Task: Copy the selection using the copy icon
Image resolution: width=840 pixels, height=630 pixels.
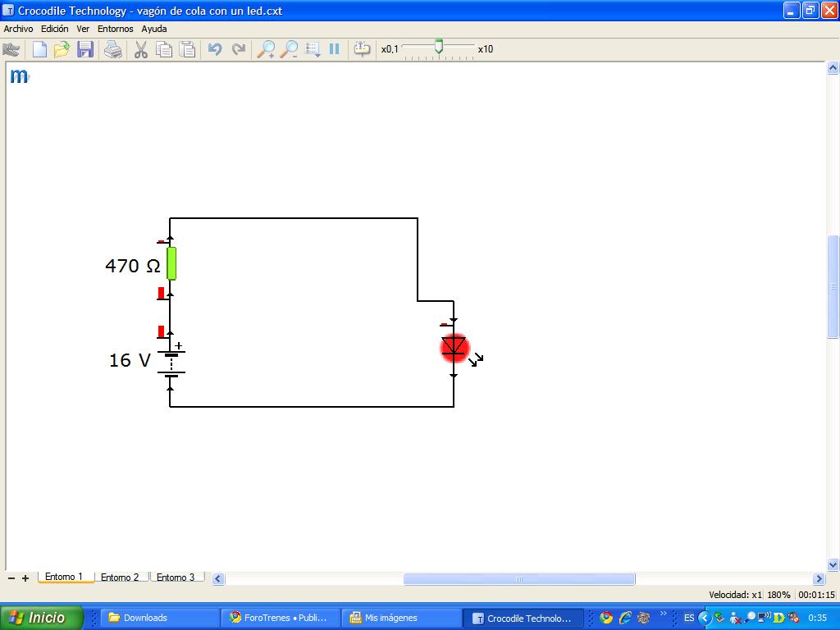Action: [x=163, y=49]
